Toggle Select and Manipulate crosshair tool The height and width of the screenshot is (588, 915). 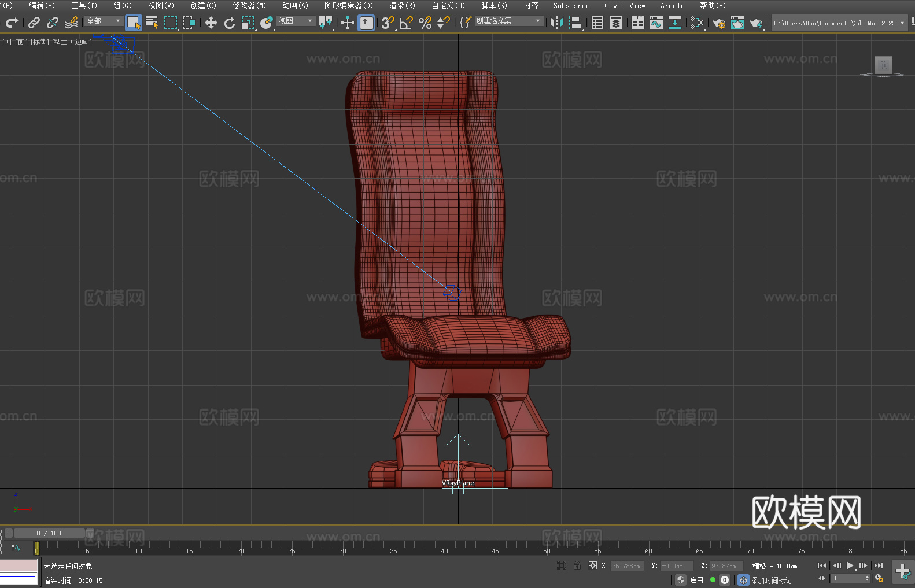[x=348, y=23]
